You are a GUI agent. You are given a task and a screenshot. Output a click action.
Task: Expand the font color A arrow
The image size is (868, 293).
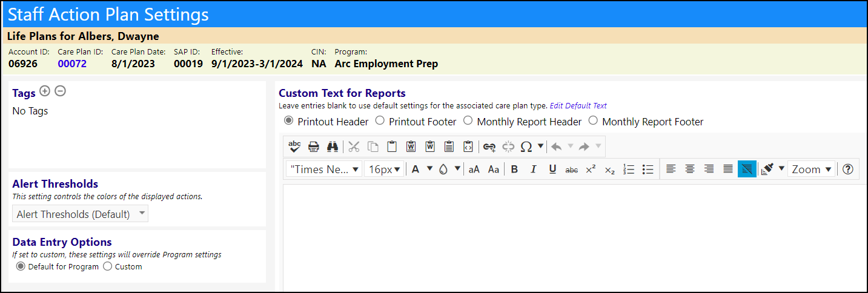[429, 169]
